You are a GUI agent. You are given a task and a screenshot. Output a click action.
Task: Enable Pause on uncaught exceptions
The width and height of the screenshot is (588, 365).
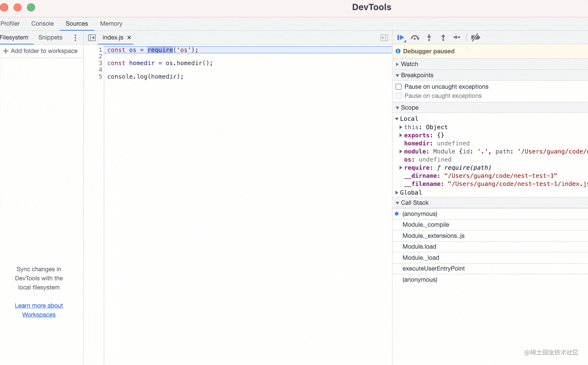click(399, 87)
